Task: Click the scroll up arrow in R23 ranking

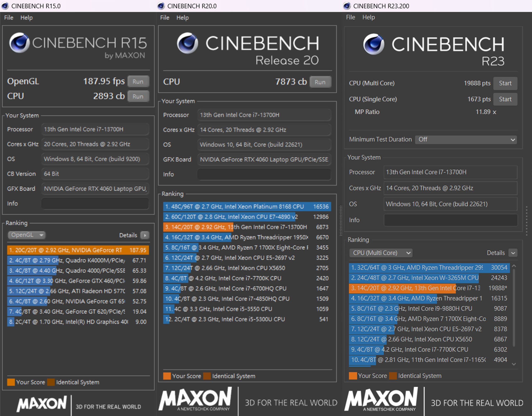Action: pyautogui.click(x=514, y=266)
